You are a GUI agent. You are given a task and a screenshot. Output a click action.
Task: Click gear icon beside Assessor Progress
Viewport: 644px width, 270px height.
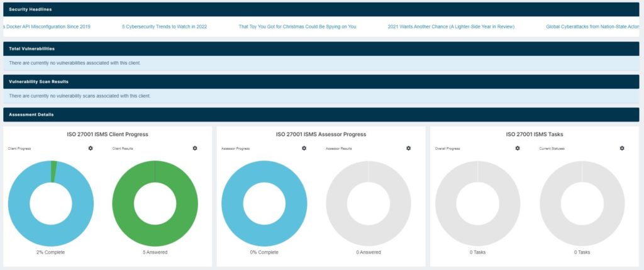[304, 148]
